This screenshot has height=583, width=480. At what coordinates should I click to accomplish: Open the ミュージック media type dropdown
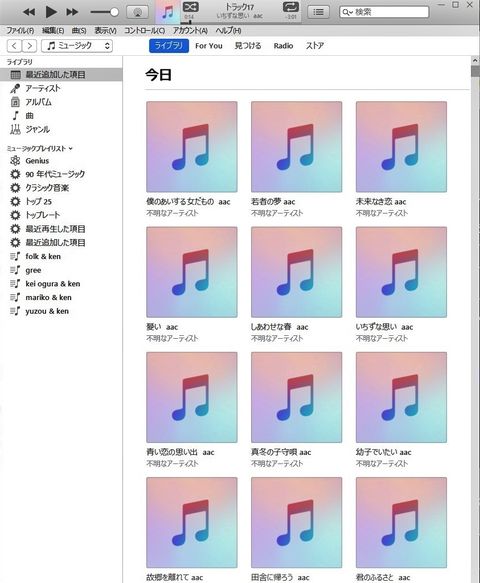pos(77,46)
